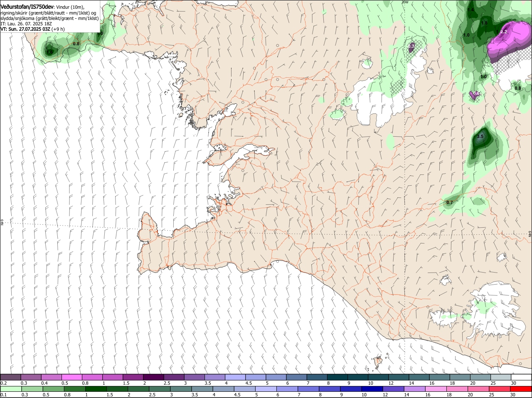Viewport: 532px width, 398px height.
Task: Pick the magenta 0.8–1 snow swatch
Action: pos(92,377)
